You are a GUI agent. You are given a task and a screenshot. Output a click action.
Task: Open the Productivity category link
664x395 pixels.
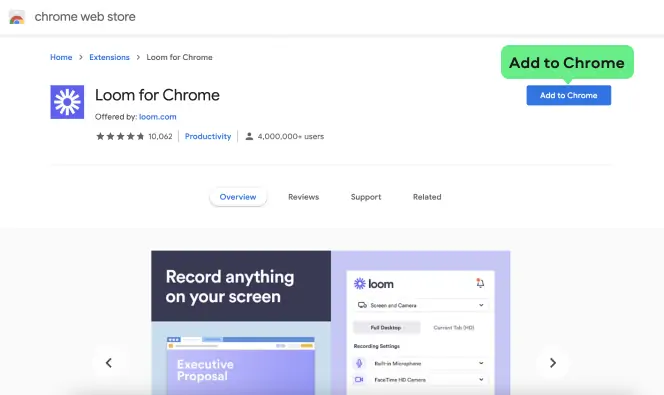click(208, 136)
